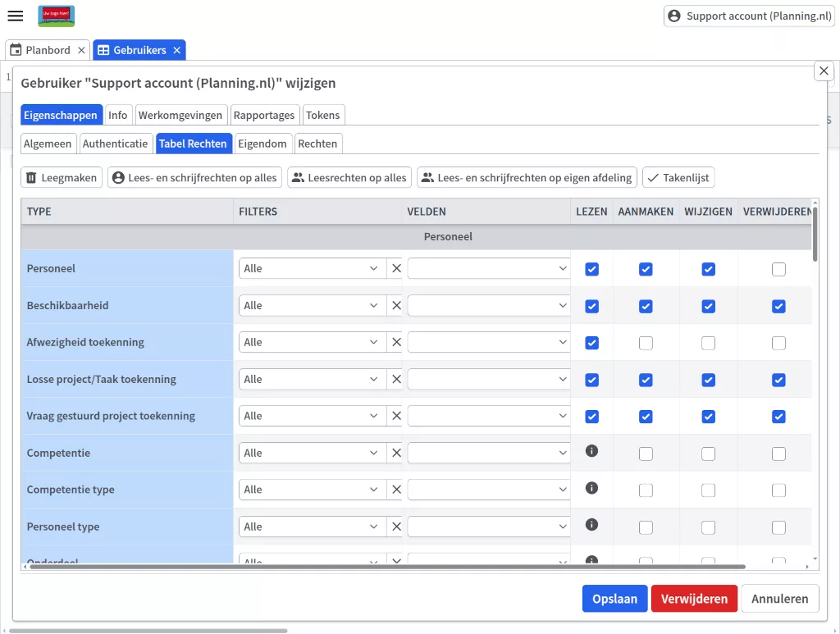840x634 pixels.
Task: Open the hamburger main menu
Action: click(x=15, y=16)
